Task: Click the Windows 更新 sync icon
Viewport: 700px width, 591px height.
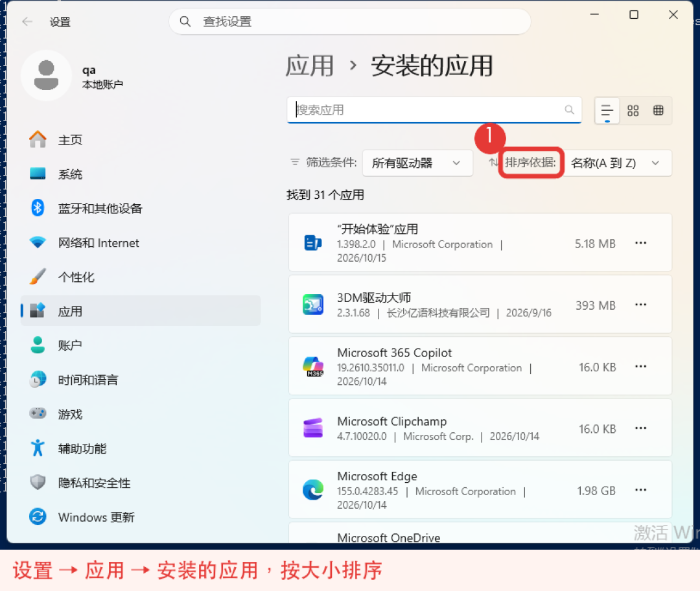Action: point(38,516)
